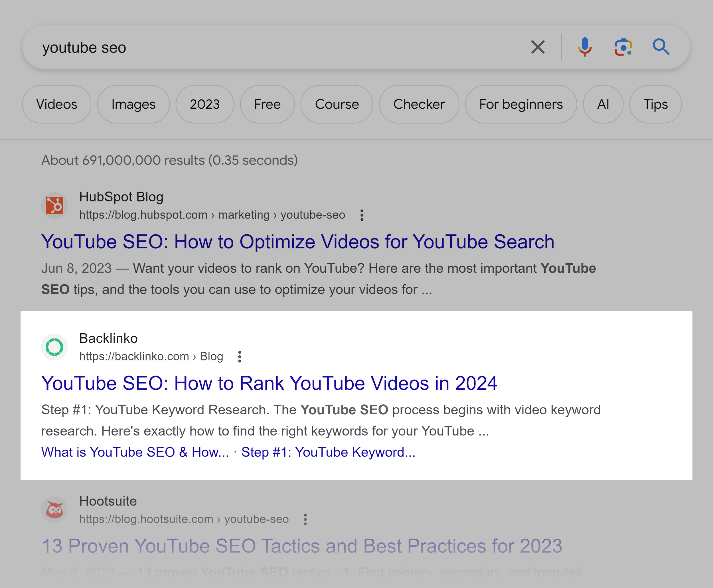Select the Tips filter chip
Image resolution: width=713 pixels, height=588 pixels.
pyautogui.click(x=655, y=104)
